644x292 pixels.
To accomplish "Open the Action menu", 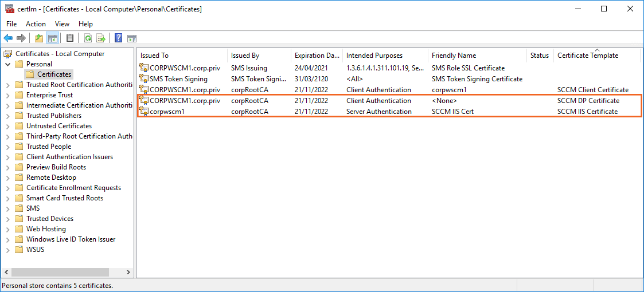I will 36,24.
